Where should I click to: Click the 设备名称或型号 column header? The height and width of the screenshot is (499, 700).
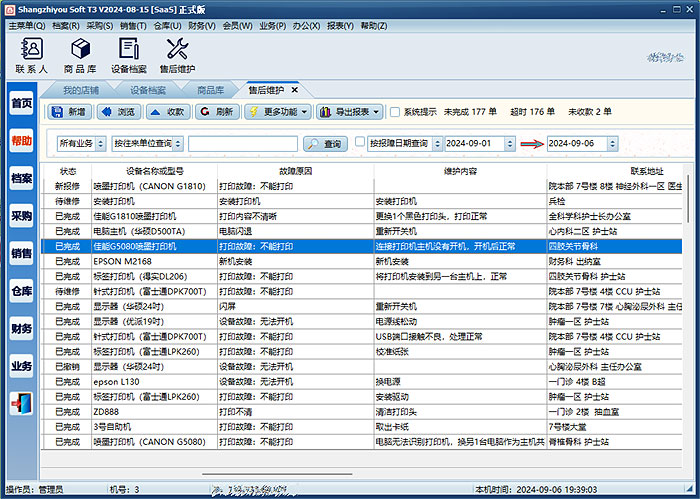(154, 171)
